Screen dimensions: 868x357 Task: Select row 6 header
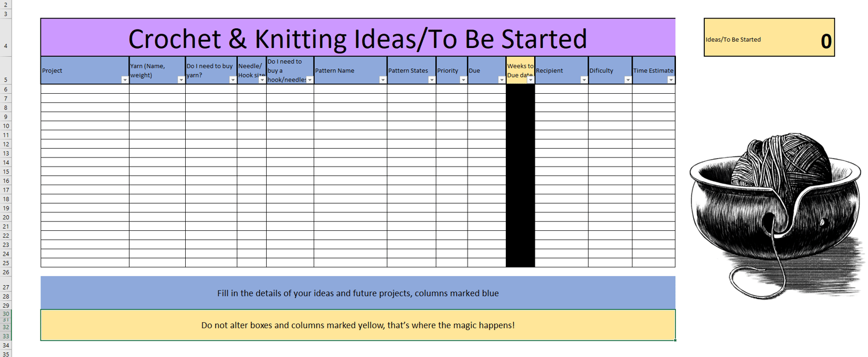(x=6, y=89)
